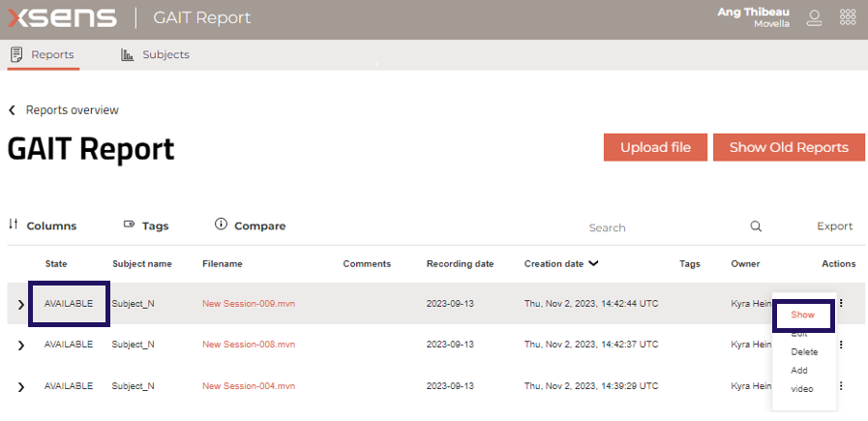Click the Compare info icon
The image size is (868, 421).
221,225
